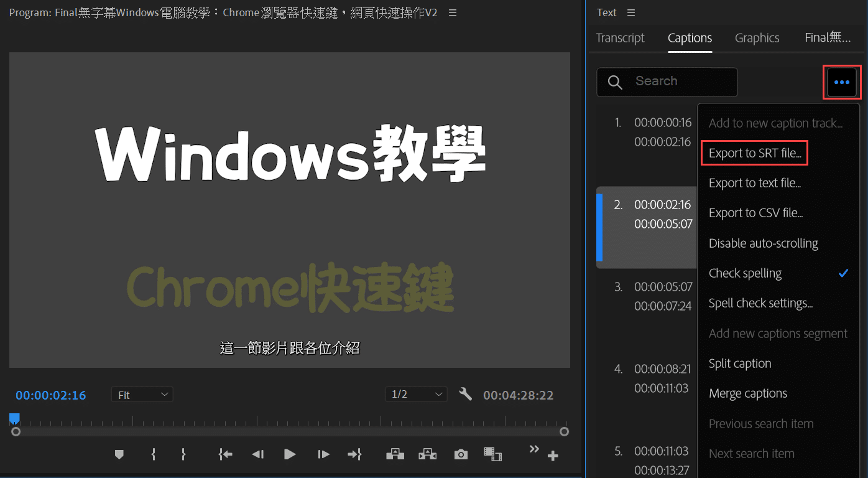
Task: Open the 1/2 playback resolution dropdown
Action: pos(416,395)
